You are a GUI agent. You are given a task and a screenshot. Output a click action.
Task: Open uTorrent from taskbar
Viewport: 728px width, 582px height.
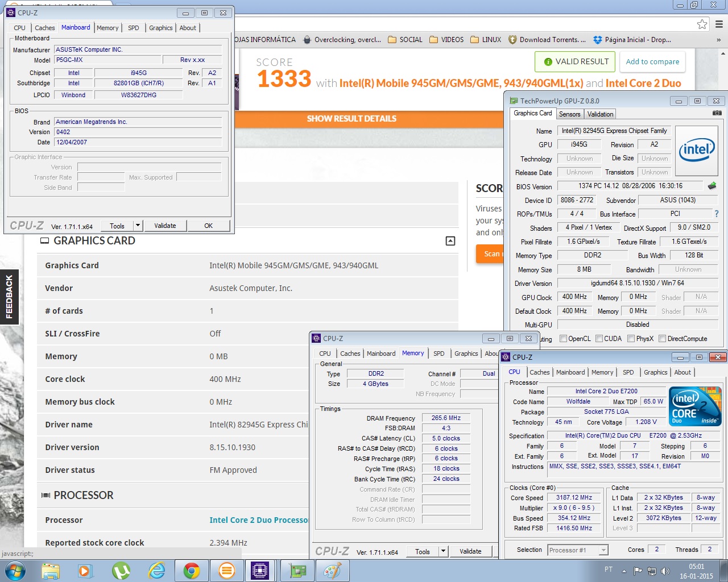[121, 571]
